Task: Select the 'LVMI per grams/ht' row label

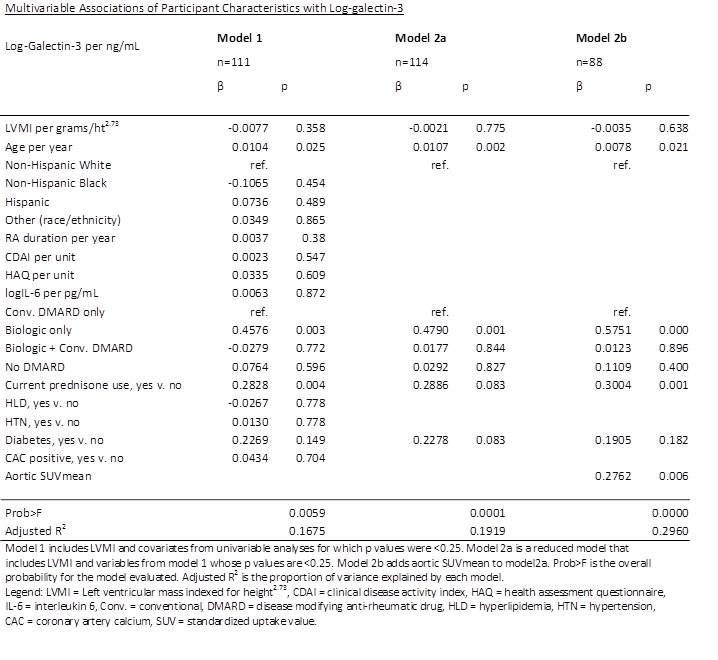Action: coord(62,128)
